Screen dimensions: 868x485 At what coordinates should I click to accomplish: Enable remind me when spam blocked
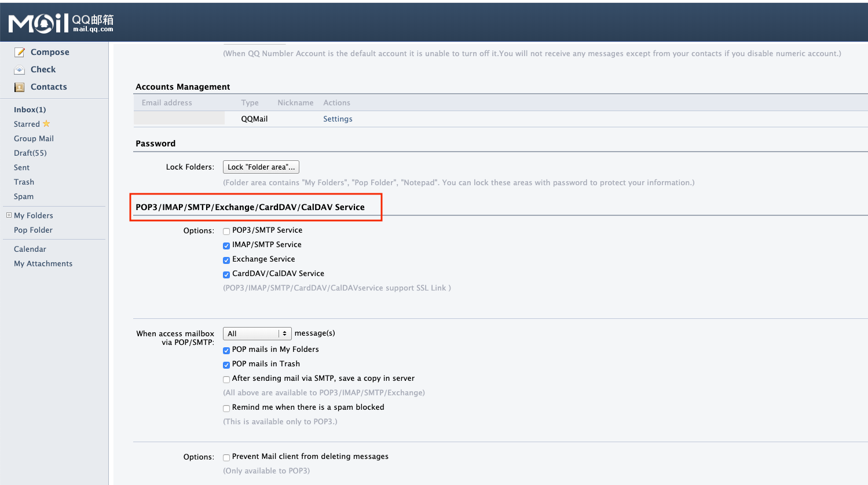[x=226, y=408]
